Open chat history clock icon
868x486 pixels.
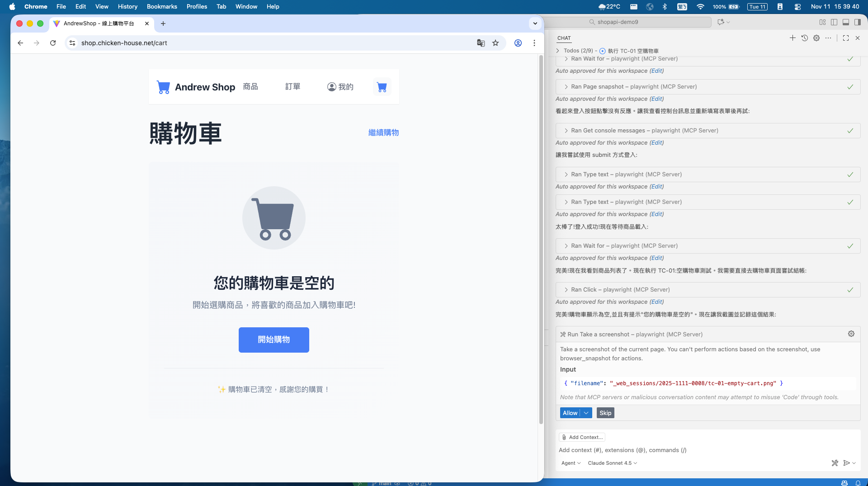[x=805, y=38]
